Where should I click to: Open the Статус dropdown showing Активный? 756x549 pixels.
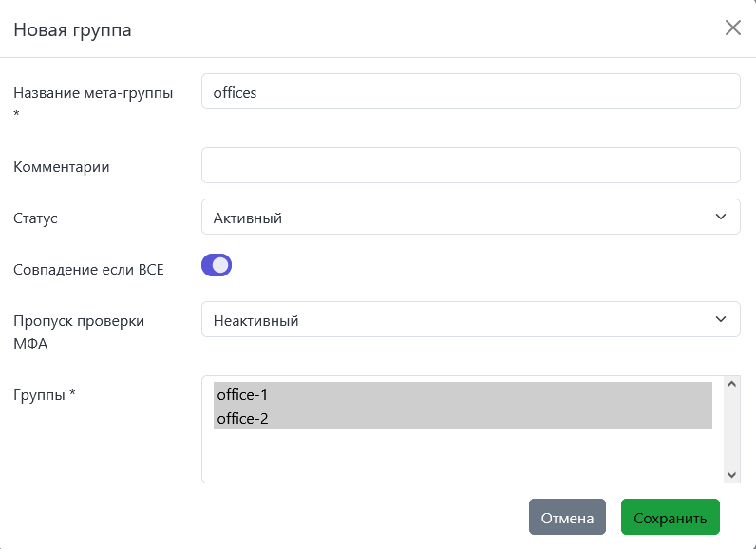470,218
